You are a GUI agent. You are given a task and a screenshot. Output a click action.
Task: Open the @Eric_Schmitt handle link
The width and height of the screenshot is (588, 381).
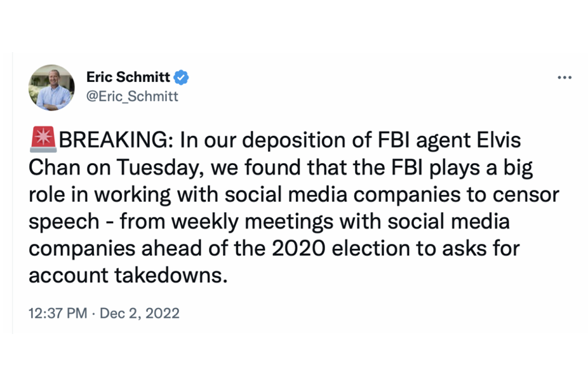point(132,97)
